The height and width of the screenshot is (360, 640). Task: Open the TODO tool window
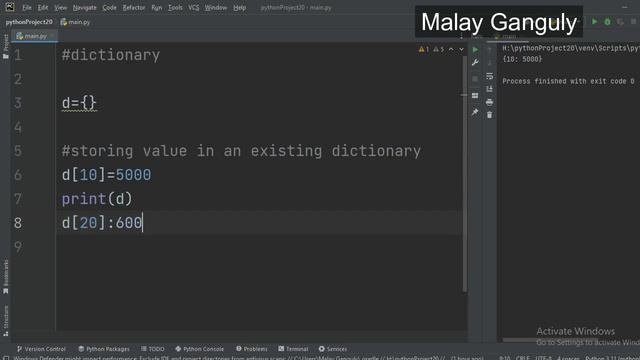153,349
